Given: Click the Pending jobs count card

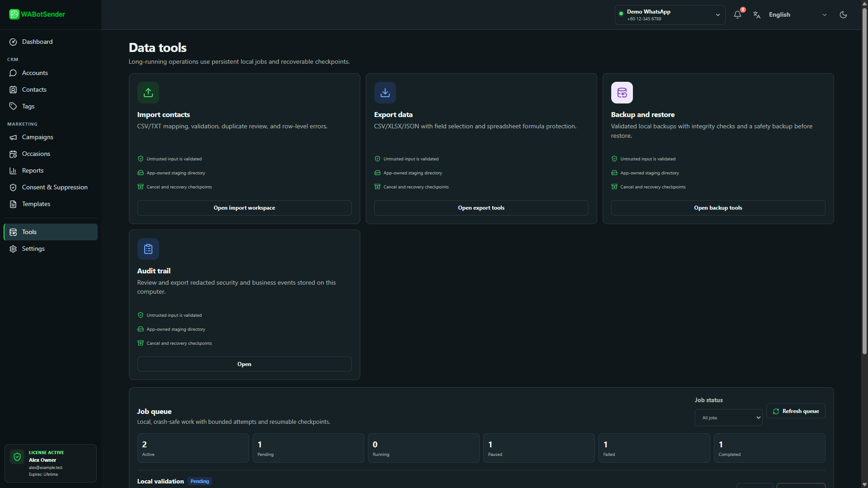Looking at the screenshot, I should [308, 448].
